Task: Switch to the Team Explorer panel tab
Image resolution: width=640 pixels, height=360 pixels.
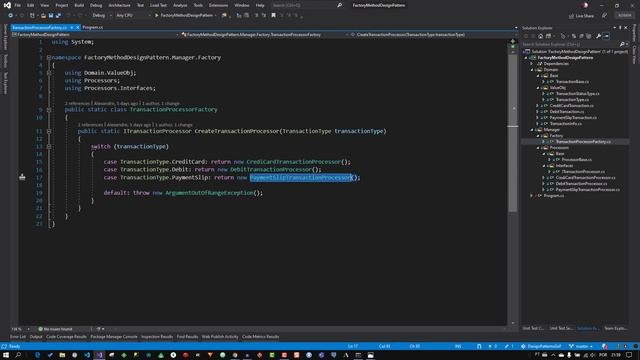Action: 615,329
